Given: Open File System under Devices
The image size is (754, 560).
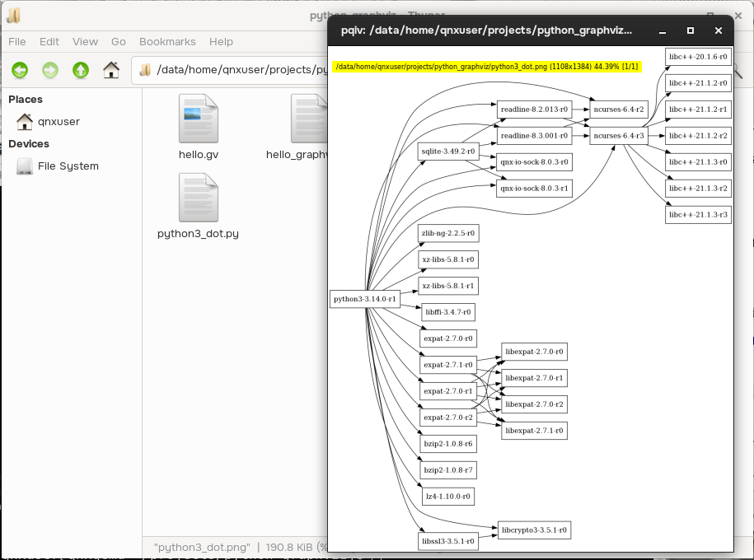Looking at the screenshot, I should (x=68, y=166).
